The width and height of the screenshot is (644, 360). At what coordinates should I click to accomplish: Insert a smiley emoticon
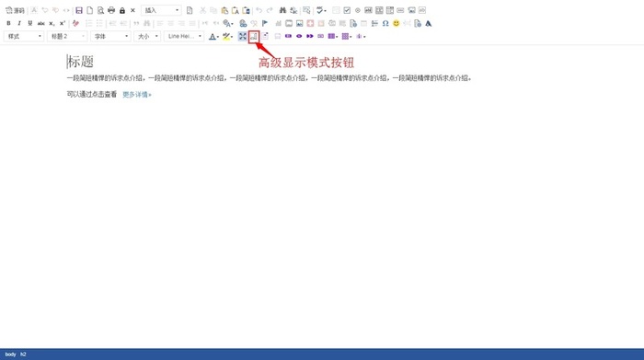pos(396,23)
